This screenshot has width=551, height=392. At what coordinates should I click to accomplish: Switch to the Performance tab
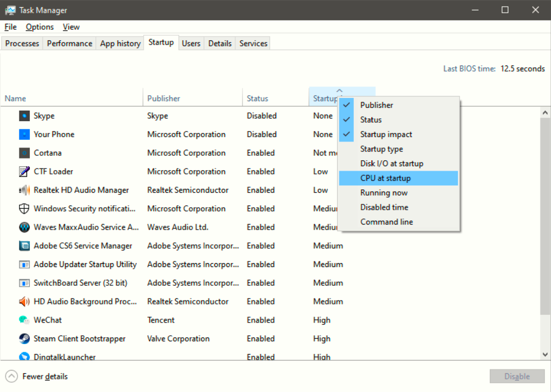[69, 43]
